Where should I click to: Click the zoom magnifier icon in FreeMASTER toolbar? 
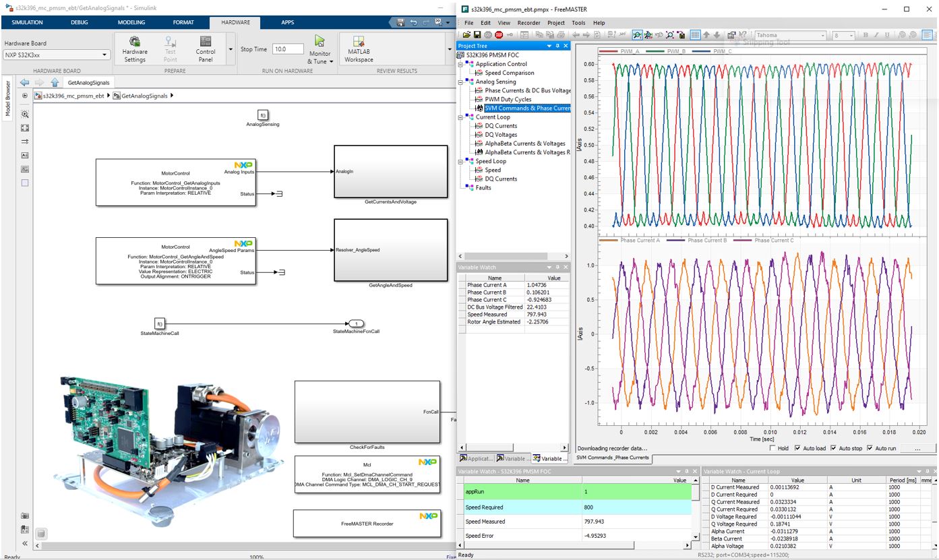coord(637,34)
